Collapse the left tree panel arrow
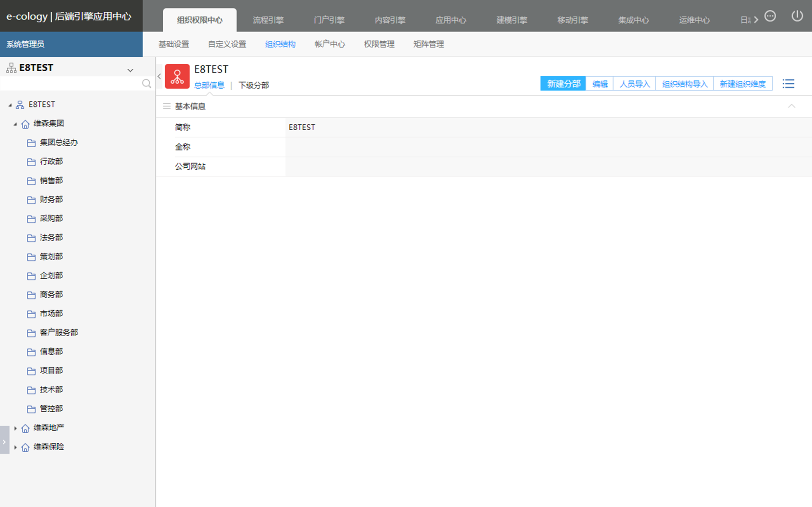Screen dimensions: 812x507 [159, 76]
